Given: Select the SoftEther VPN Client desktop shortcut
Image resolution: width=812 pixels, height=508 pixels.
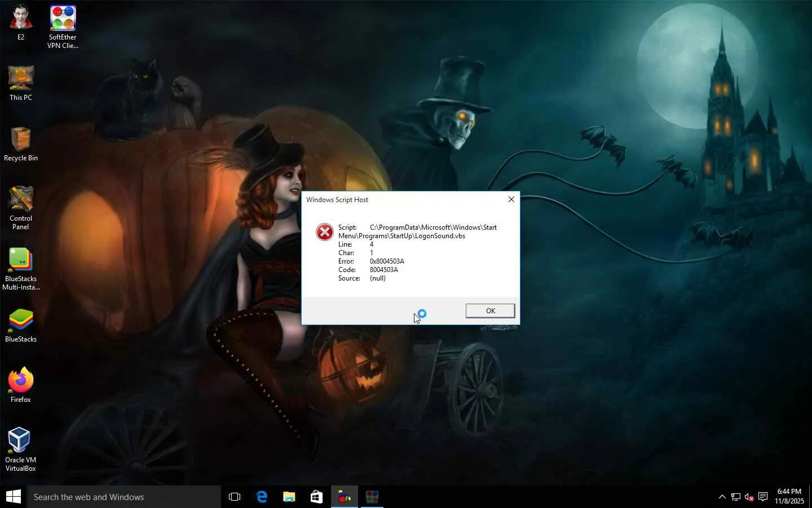Looking at the screenshot, I should pyautogui.click(x=63, y=27).
